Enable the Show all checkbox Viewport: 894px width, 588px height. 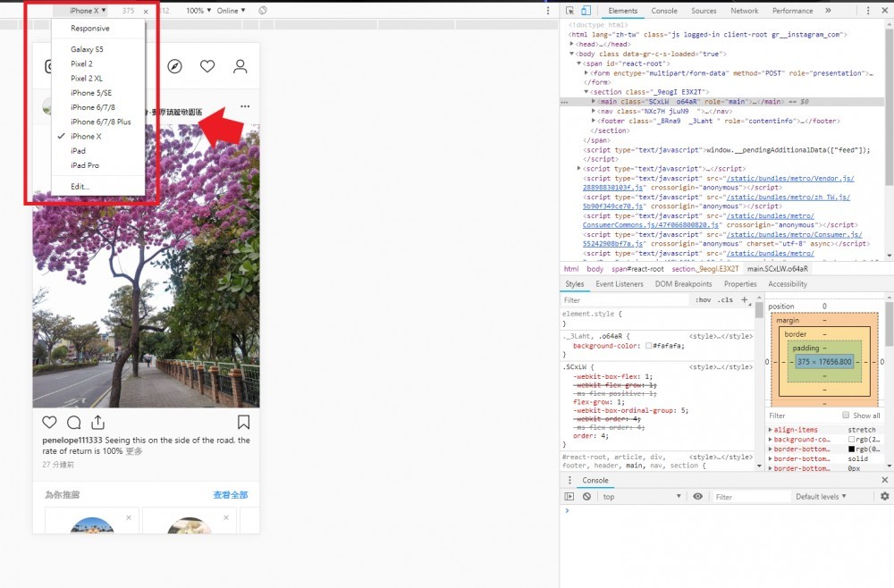pyautogui.click(x=846, y=415)
